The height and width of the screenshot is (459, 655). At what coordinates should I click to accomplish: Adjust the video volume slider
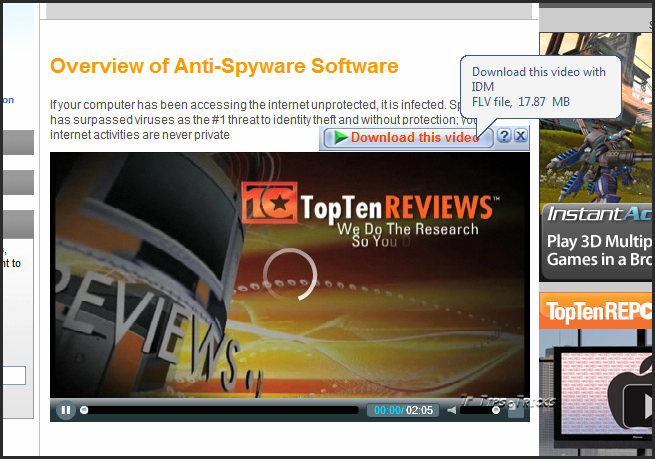click(480, 411)
